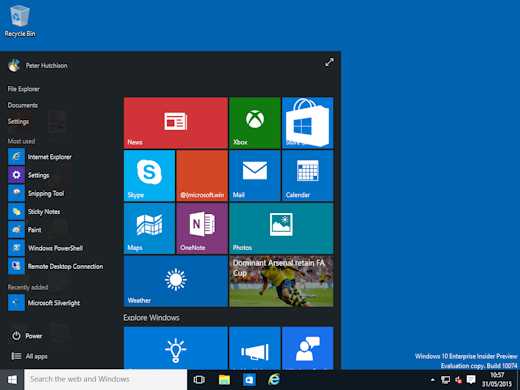
Task: Open File Explorer taskbar icon
Action: (224, 380)
